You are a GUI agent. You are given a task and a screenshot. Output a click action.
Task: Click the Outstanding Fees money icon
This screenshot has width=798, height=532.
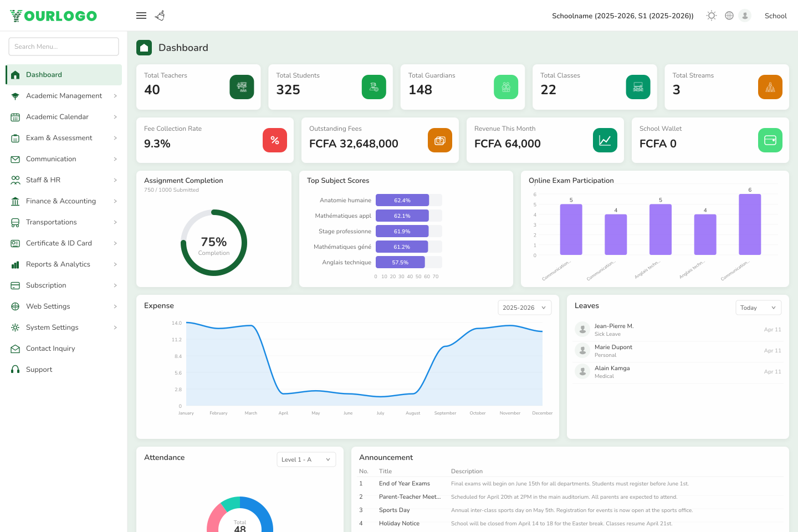440,140
